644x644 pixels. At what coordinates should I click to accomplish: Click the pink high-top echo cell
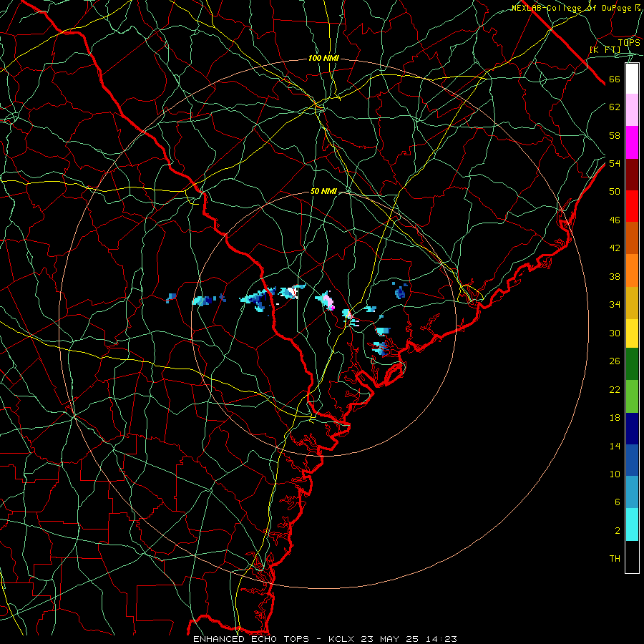[326, 301]
